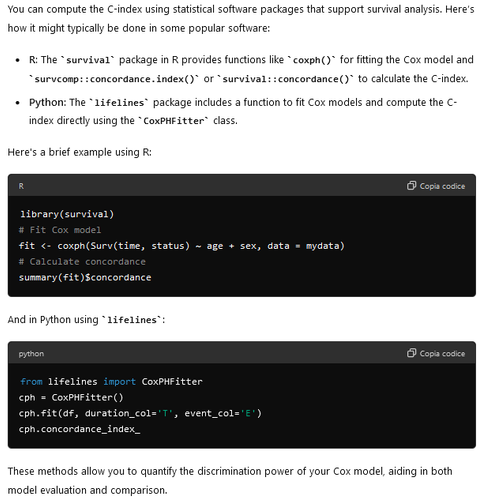Click the 'R' language label of code block
479x500 pixels.
(x=21, y=186)
